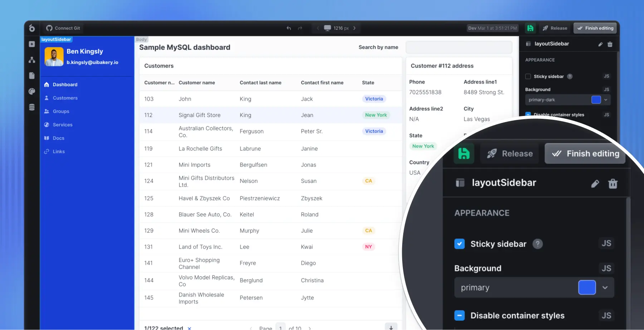Screen dimensions: 644x330
Task: Open the primary-dark background dropdown
Action: coord(568,100)
